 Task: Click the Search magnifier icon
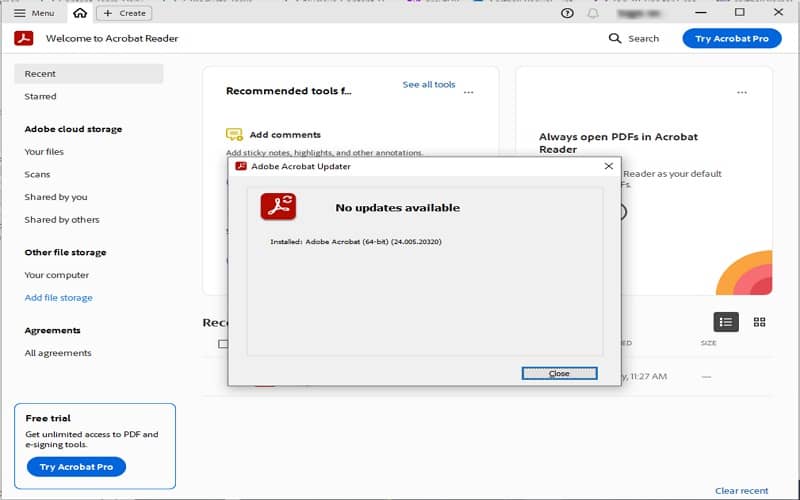pyautogui.click(x=615, y=38)
